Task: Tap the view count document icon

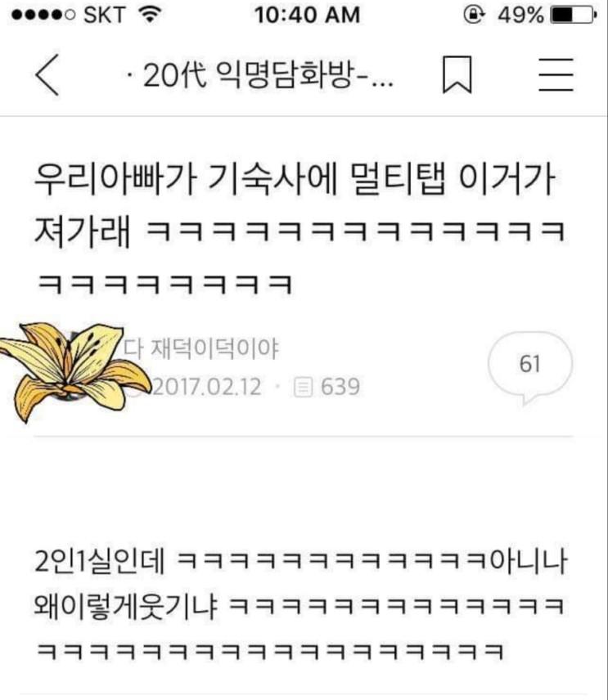Action: coord(303,387)
